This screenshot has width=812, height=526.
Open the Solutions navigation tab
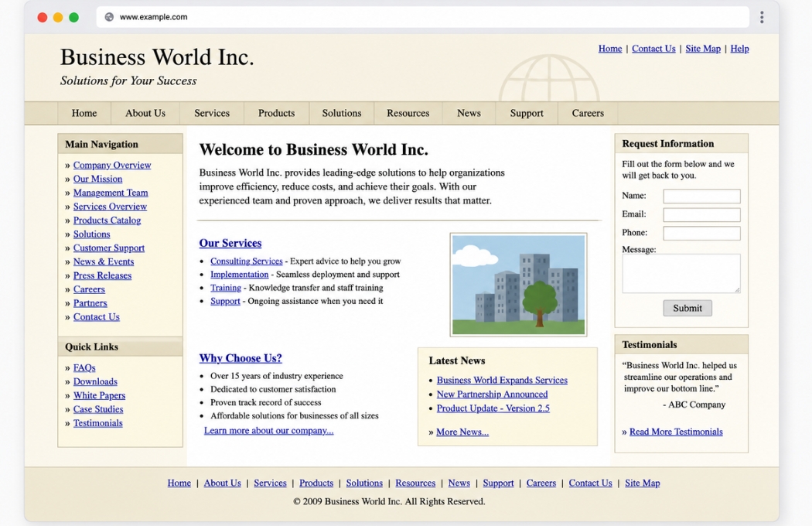[342, 113]
